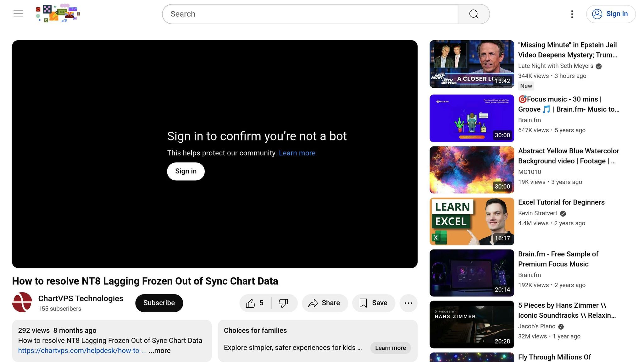Click Sign in button in the header
This screenshot has height=362, width=644.
[611, 14]
